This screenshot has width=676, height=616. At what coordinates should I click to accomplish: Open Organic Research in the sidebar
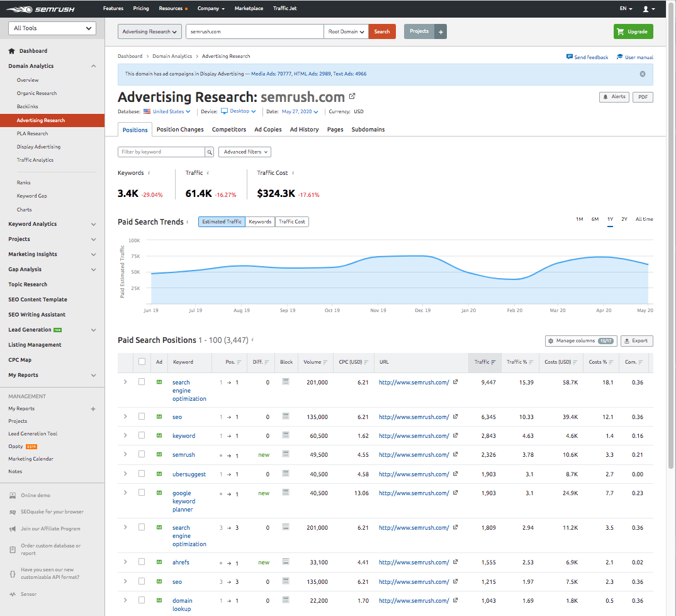tap(37, 94)
